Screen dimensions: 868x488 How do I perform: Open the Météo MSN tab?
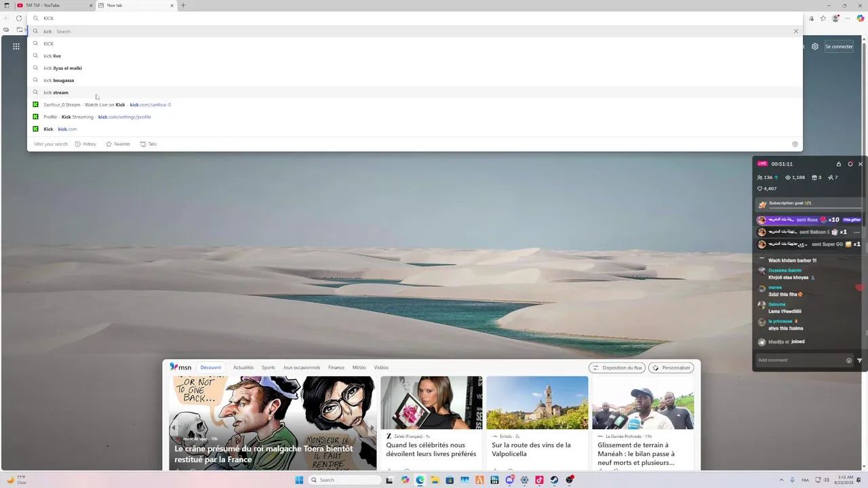click(359, 367)
